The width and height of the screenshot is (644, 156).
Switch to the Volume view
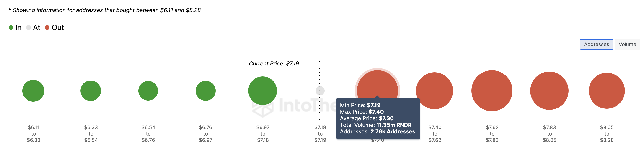coord(627,44)
